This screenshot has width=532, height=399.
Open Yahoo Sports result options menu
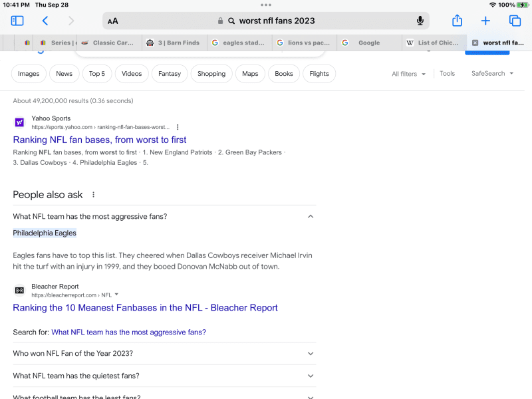click(178, 127)
